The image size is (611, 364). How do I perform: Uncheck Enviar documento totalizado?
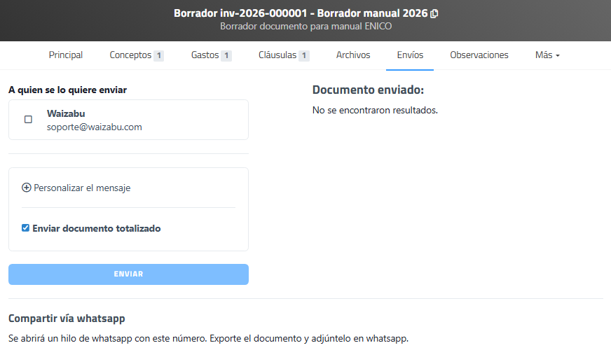(x=26, y=228)
